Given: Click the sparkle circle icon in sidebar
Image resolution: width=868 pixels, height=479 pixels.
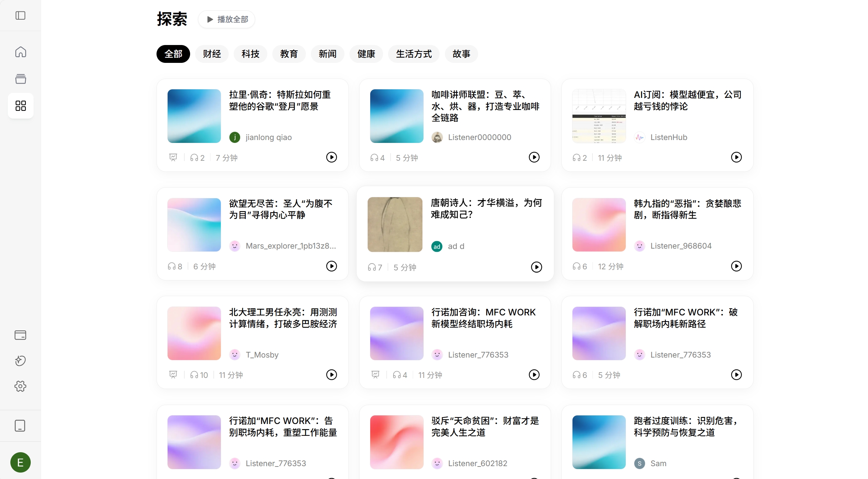Looking at the screenshot, I should click(x=20, y=361).
